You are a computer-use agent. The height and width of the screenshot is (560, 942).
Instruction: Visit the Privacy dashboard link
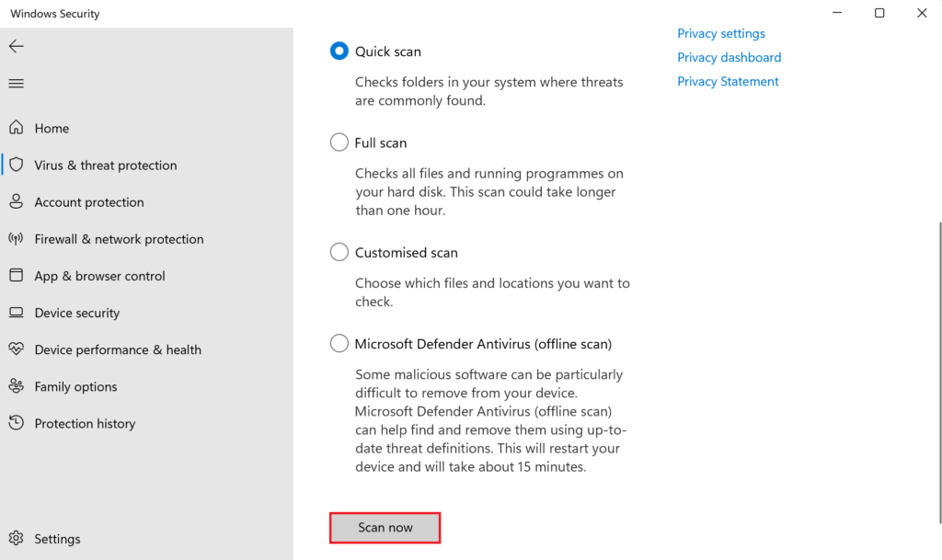click(729, 58)
